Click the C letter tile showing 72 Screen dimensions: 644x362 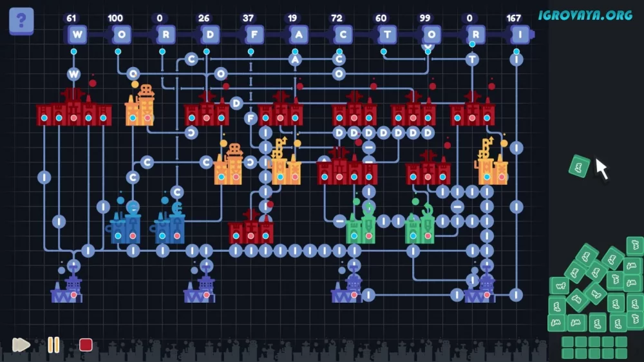coord(343,34)
